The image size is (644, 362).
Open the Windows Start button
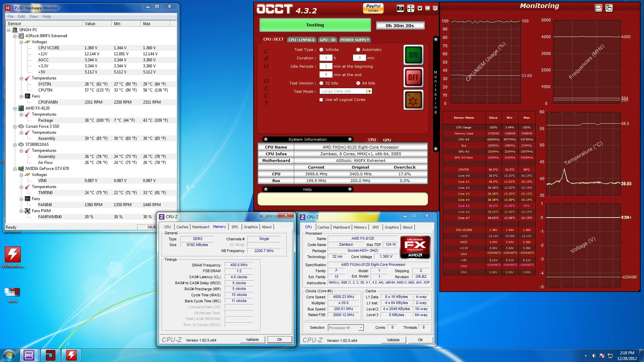9,355
